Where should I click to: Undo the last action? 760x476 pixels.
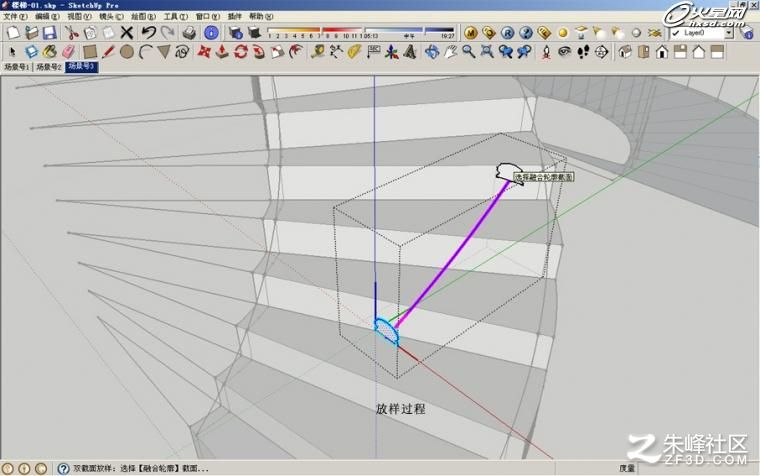(148, 33)
